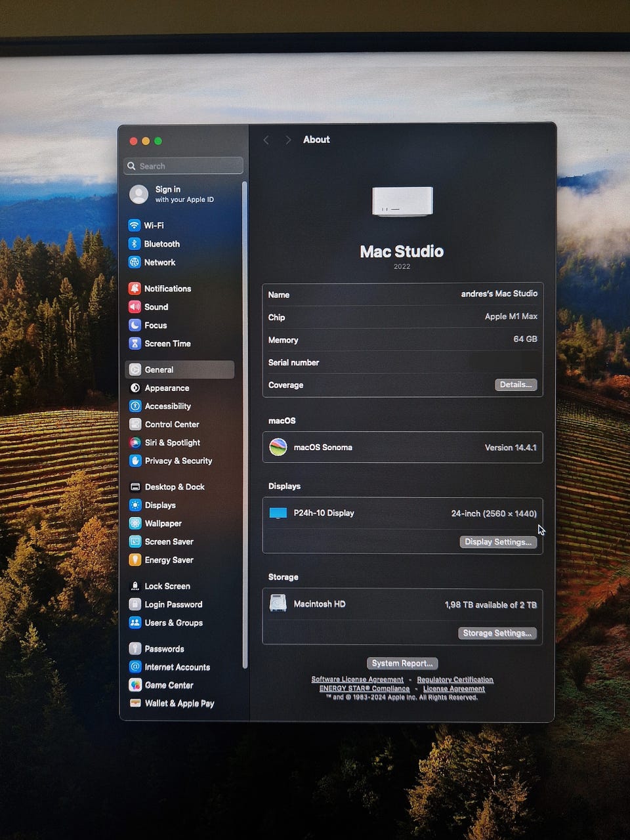Open the Software License Agreement link
630x840 pixels.
[x=357, y=679]
